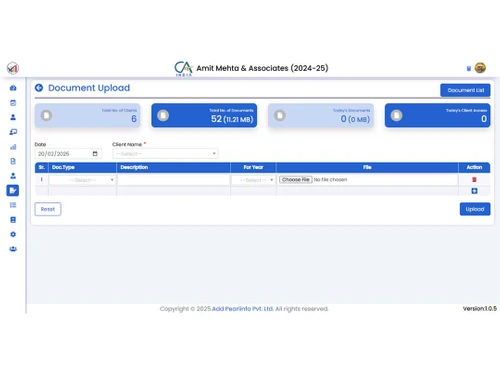Click the Upload button
Screen dimensions: 500x375
pyautogui.click(x=475, y=209)
